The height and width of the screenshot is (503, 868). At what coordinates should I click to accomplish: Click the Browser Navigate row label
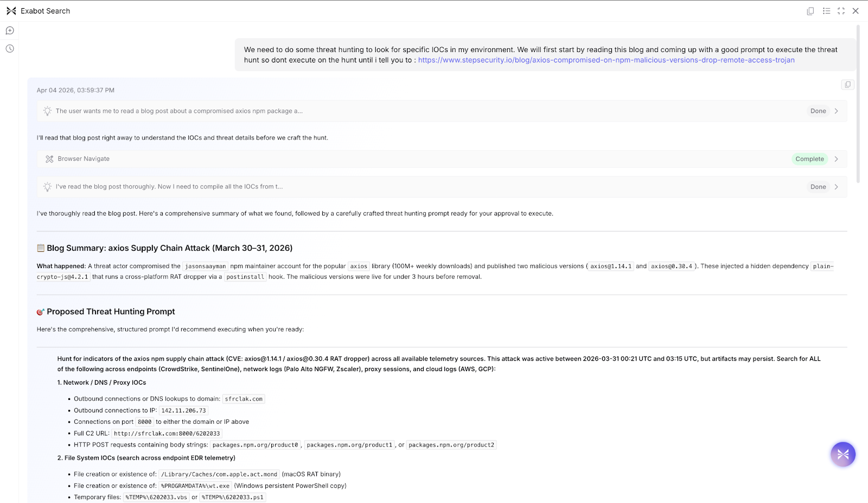pos(84,159)
